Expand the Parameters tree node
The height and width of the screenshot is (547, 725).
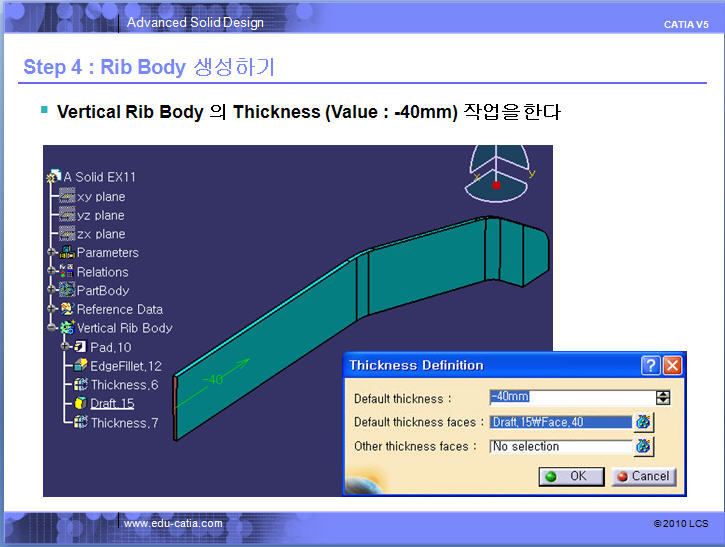tap(49, 253)
